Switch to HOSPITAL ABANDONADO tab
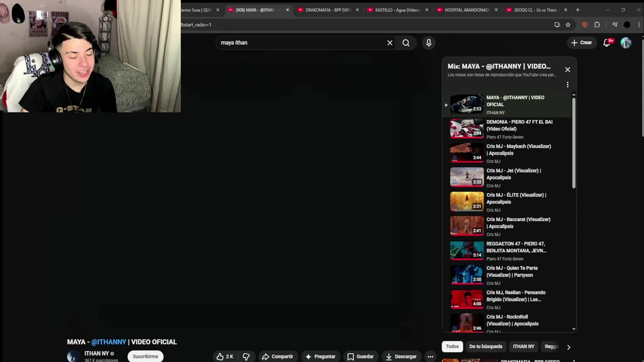Viewport: 644px width, 362px height. [x=467, y=10]
